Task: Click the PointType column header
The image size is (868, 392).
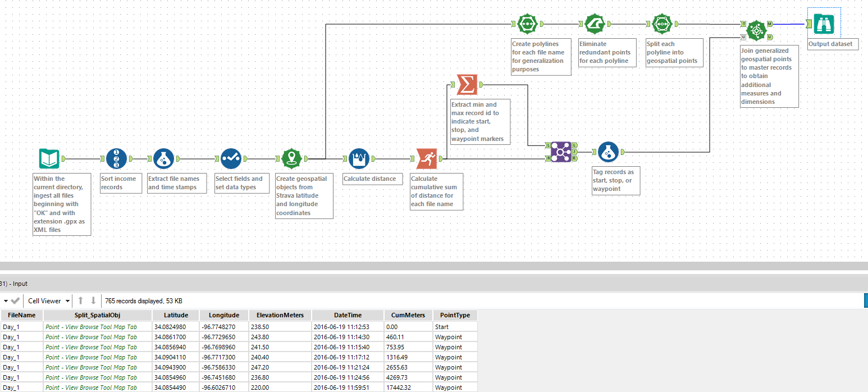Action: click(455, 315)
